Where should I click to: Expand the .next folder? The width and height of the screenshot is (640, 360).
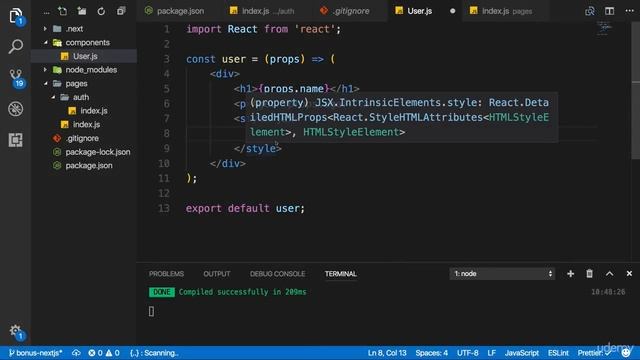tap(74, 29)
